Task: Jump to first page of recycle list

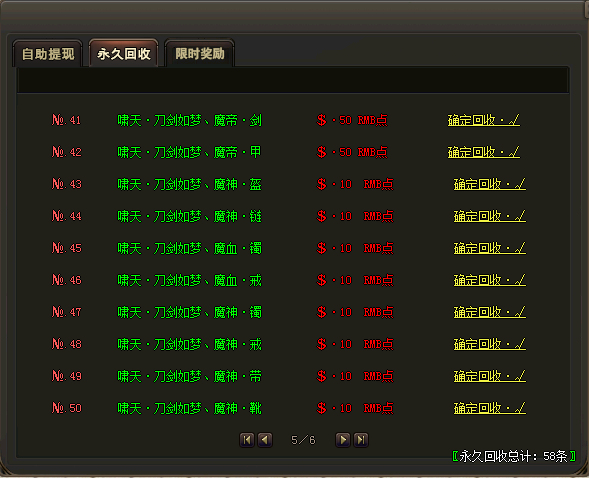Action: [x=247, y=440]
